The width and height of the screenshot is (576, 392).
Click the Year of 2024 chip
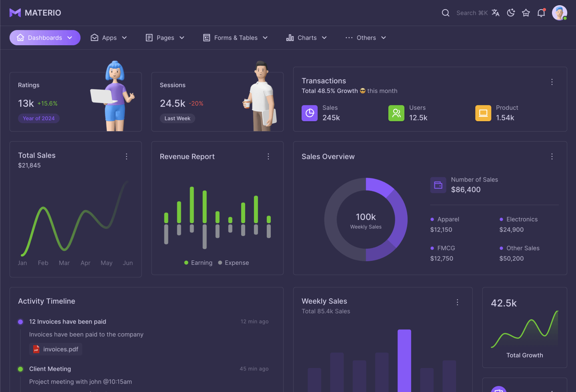click(39, 118)
